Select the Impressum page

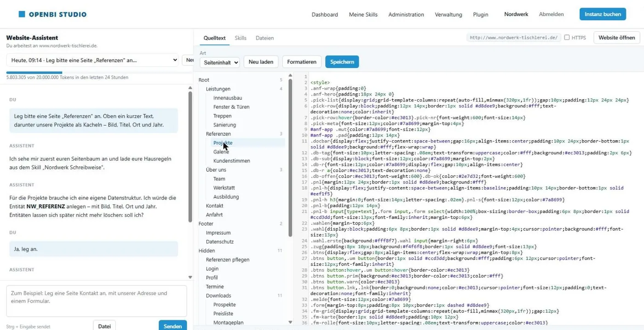[218, 233]
